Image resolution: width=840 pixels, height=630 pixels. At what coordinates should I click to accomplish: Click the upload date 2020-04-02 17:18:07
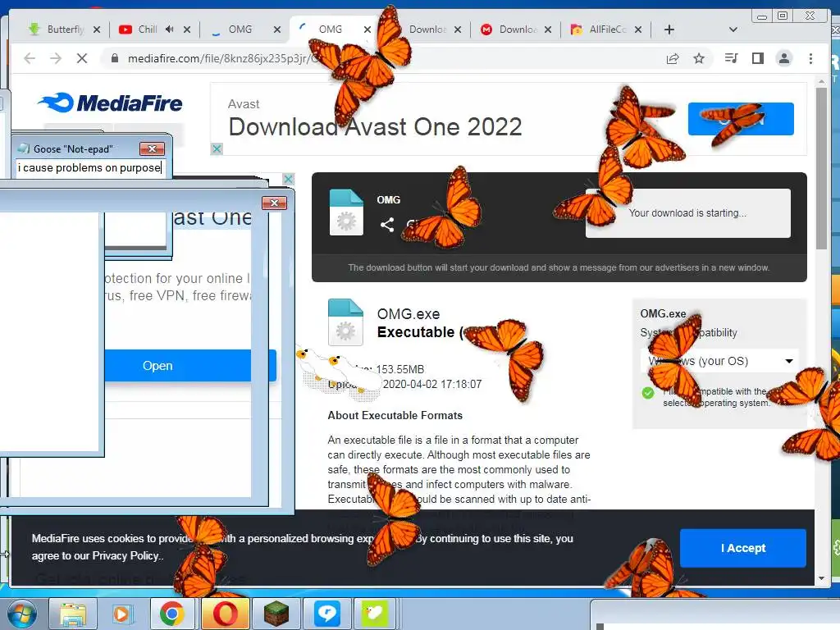(431, 384)
